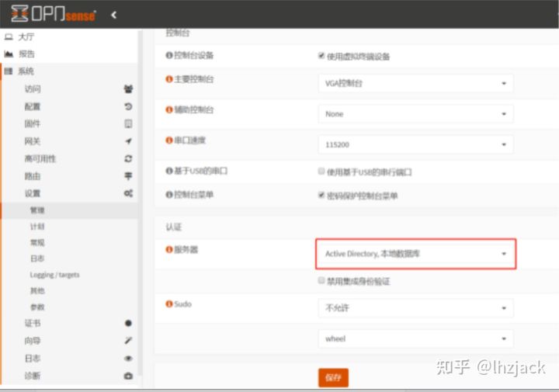Screen dimensions: 559x392
Task: Open the Sudo 不允许 dropdown
Action: (x=415, y=308)
